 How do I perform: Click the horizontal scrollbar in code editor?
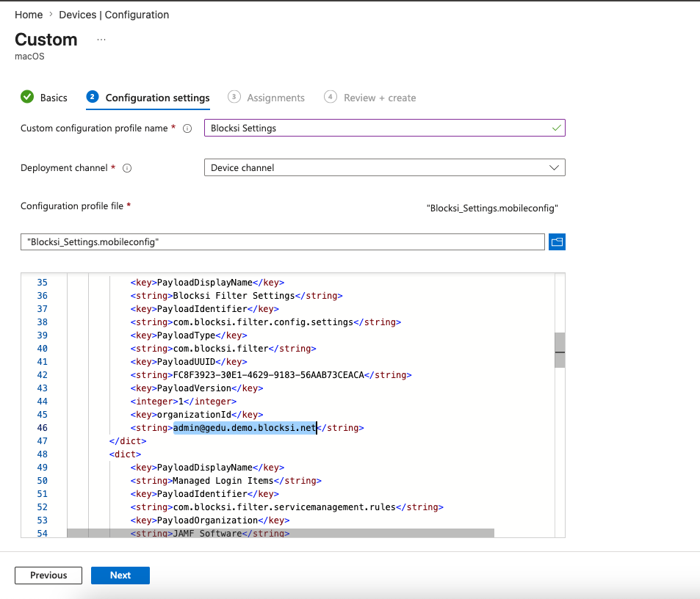coord(281,533)
